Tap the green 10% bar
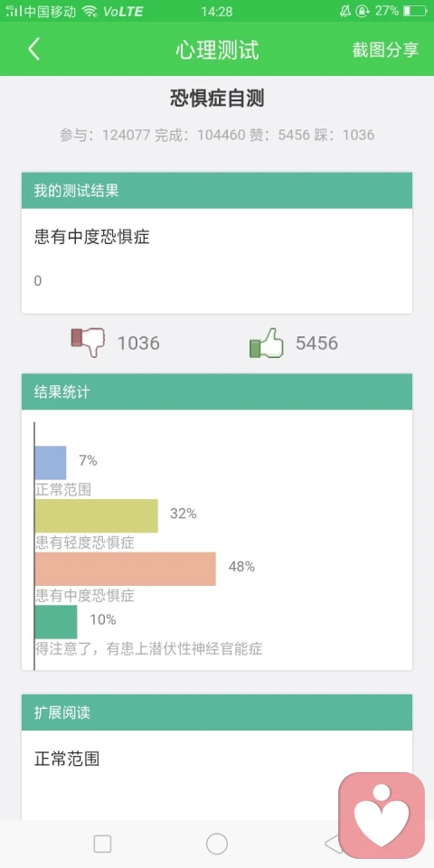Screen dimensions: 434x868 [56, 622]
